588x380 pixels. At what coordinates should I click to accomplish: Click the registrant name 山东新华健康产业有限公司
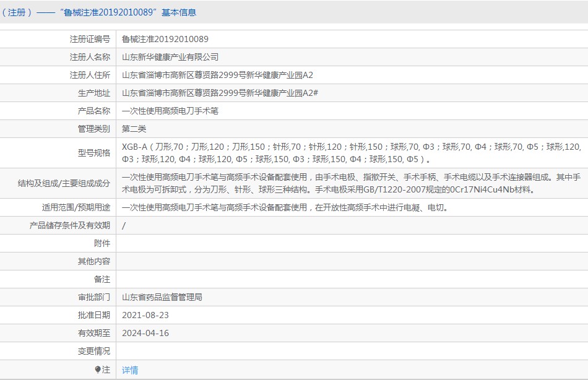coord(170,57)
